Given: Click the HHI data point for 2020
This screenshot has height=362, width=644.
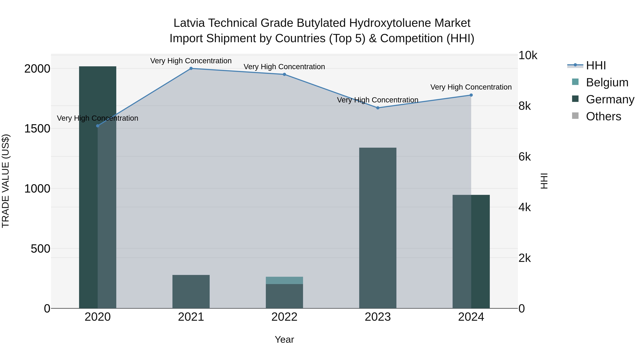Looking at the screenshot, I should pyautogui.click(x=98, y=126).
